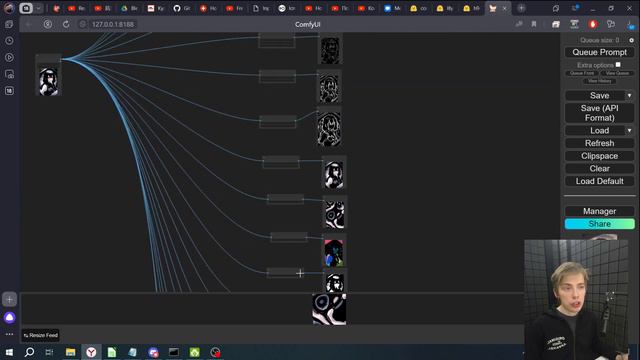Save the workflow with Save button
The height and width of the screenshot is (360, 640).
pos(595,96)
